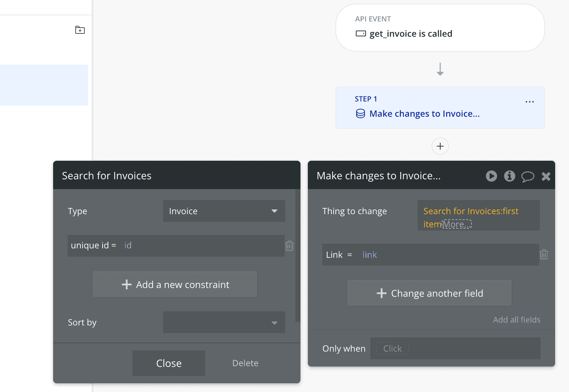
Task: Click the new folder icon in sidebar
Action: point(80,30)
